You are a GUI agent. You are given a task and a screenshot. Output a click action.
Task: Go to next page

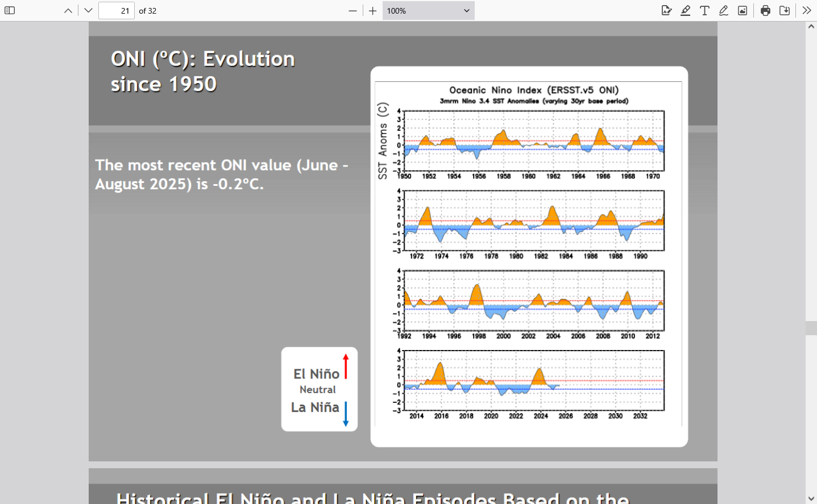88,11
